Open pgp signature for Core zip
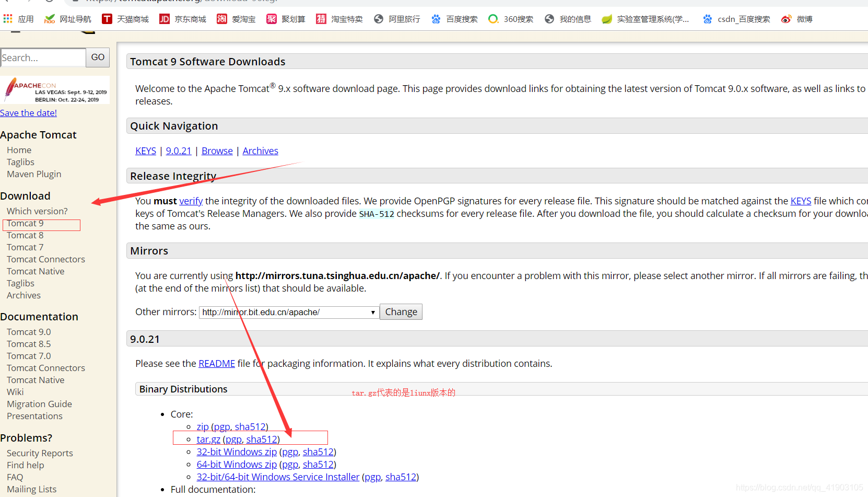This screenshot has height=497, width=868. 222,427
